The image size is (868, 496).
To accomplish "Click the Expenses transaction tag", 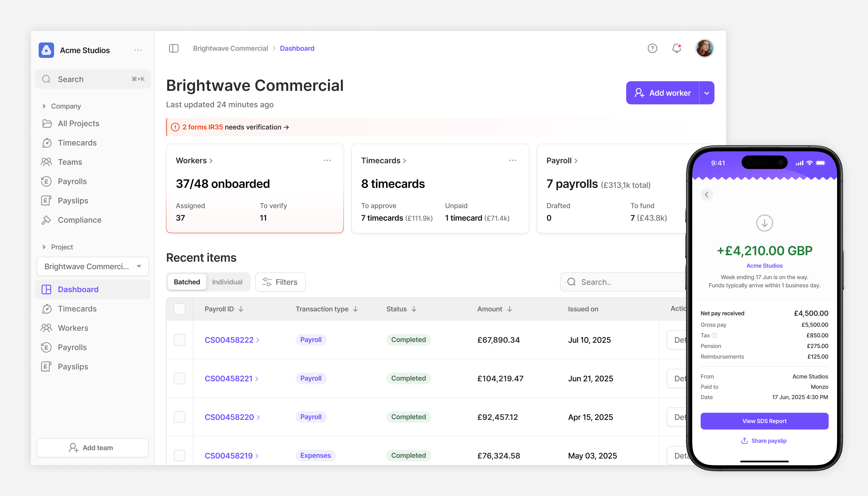I will [x=315, y=455].
